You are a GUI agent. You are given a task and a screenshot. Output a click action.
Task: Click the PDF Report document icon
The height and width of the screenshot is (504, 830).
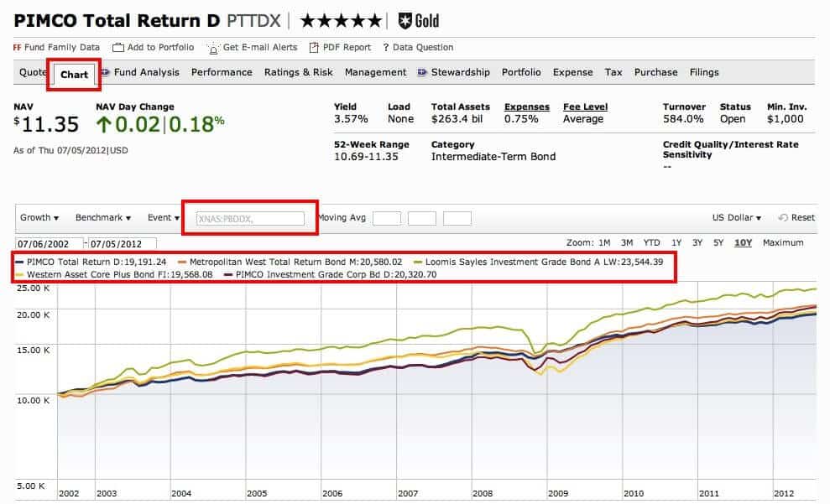click(x=314, y=48)
